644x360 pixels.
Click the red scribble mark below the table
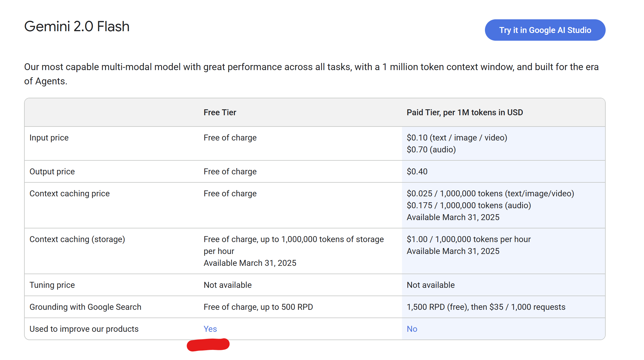pos(208,345)
